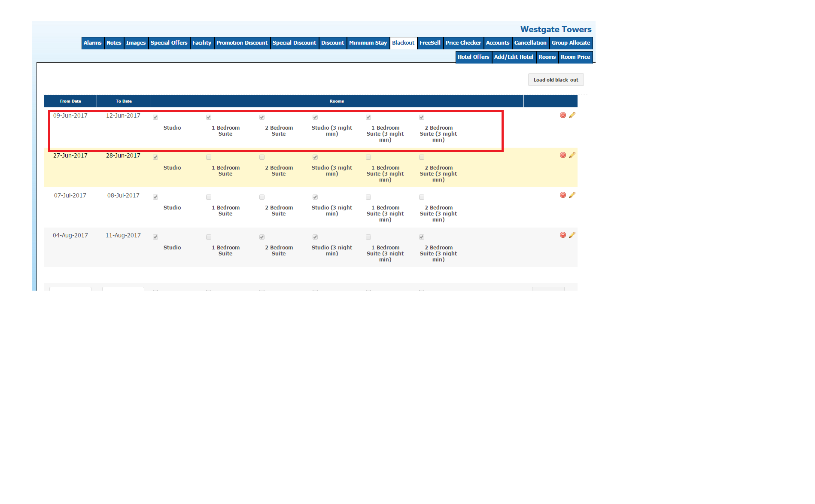Select the Blackout tab
815x504 pixels.
pos(403,43)
